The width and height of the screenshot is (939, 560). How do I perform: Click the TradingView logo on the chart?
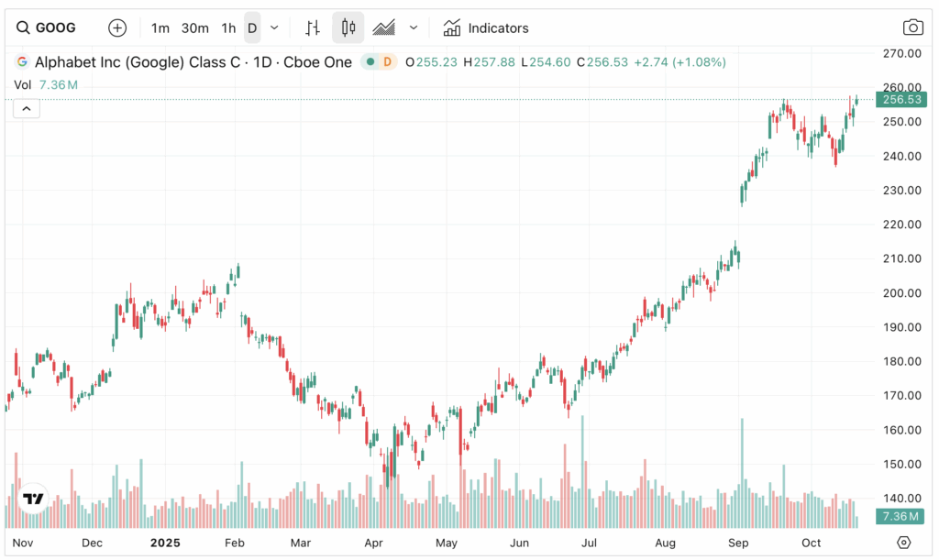click(34, 499)
